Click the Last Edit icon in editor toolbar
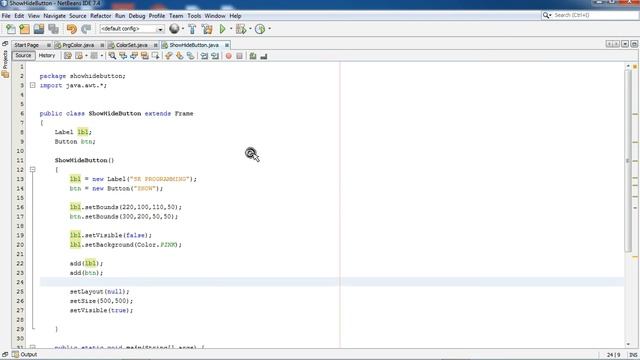 [68, 56]
